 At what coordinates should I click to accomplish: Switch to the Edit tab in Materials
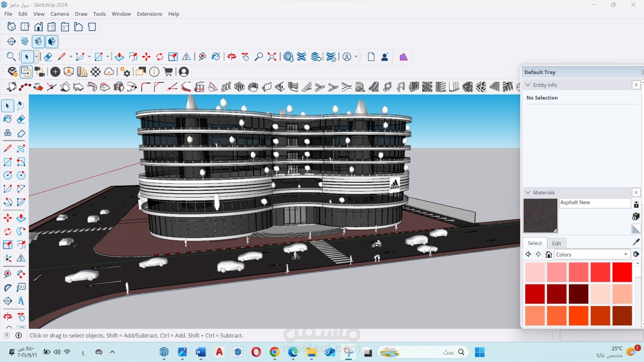pos(557,243)
